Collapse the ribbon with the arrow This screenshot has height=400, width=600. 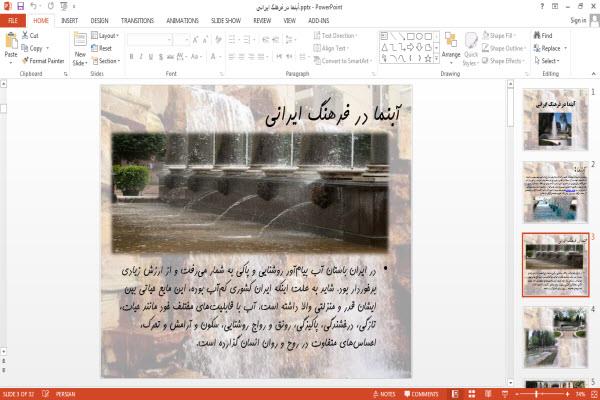point(593,73)
